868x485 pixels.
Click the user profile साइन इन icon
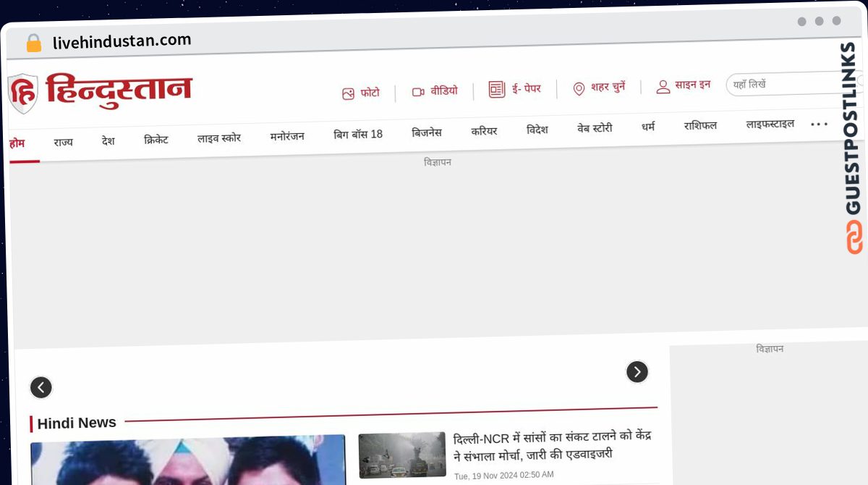pyautogui.click(x=663, y=87)
